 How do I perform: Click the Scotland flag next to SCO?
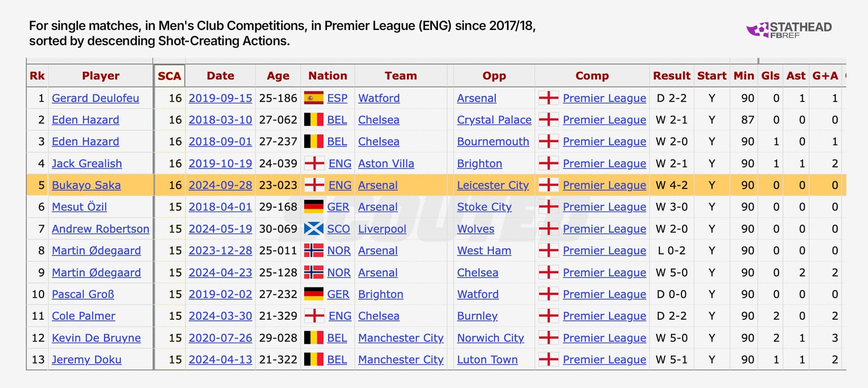[313, 229]
